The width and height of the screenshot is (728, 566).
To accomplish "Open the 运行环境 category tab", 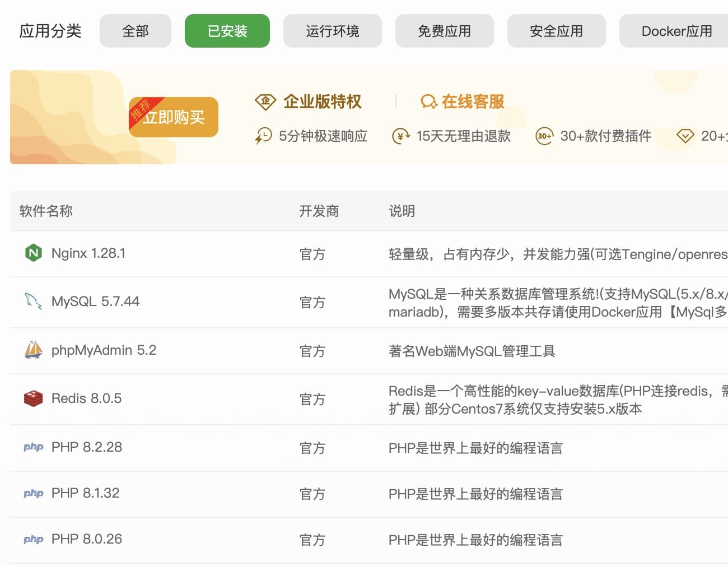I will coord(333,31).
